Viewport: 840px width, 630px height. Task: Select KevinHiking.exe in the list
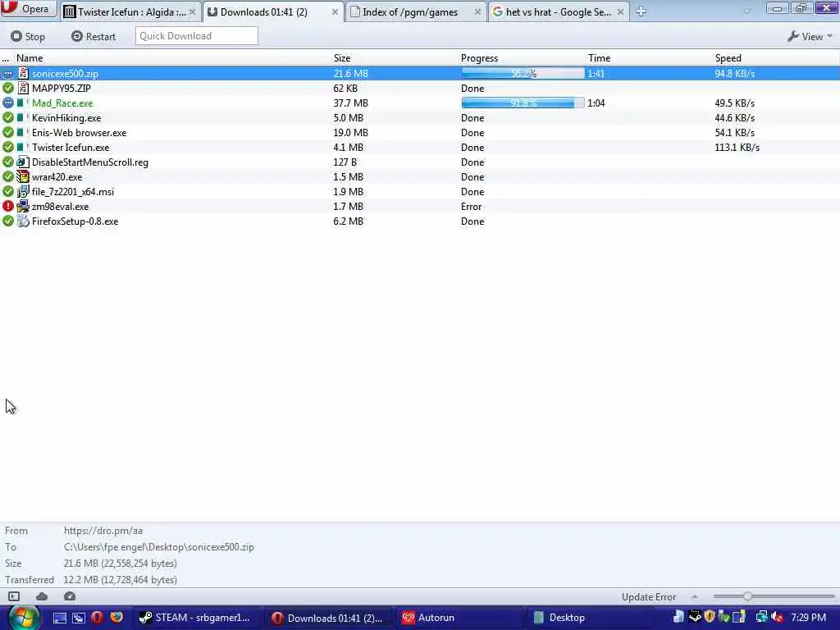pyautogui.click(x=420, y=118)
